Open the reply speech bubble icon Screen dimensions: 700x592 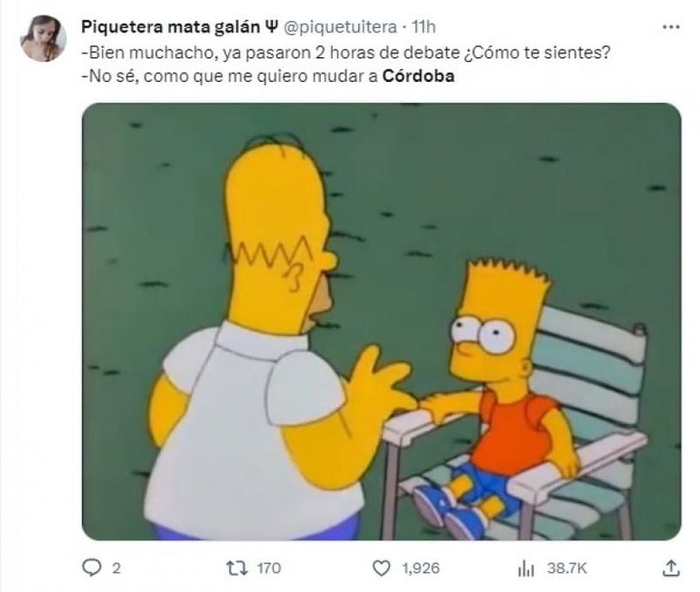[92, 567]
